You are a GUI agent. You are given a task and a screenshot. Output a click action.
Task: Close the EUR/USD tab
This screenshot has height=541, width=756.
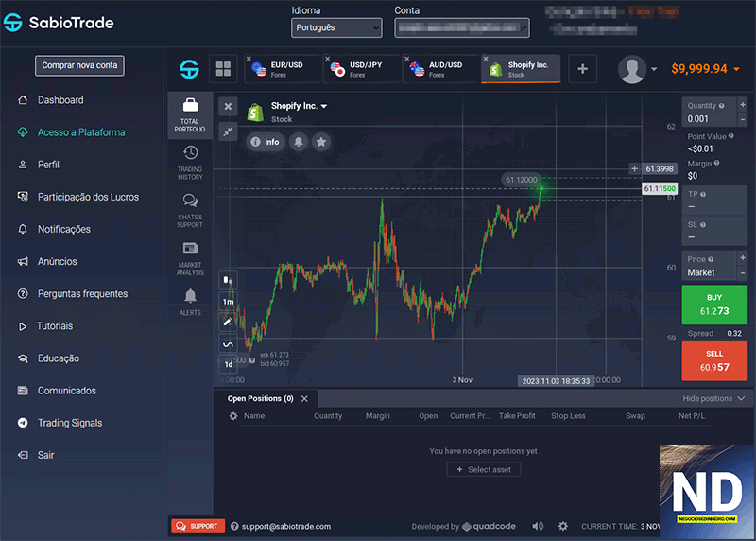click(x=249, y=59)
